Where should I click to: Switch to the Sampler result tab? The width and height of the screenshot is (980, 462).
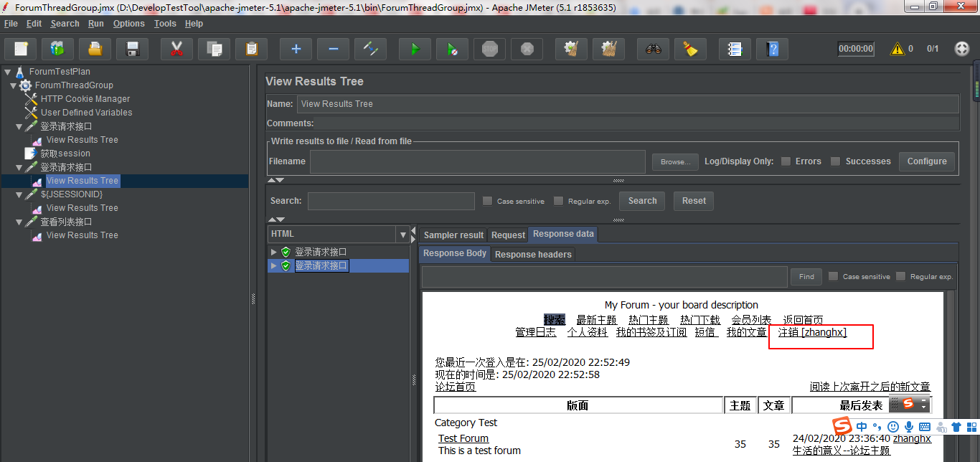[453, 235]
